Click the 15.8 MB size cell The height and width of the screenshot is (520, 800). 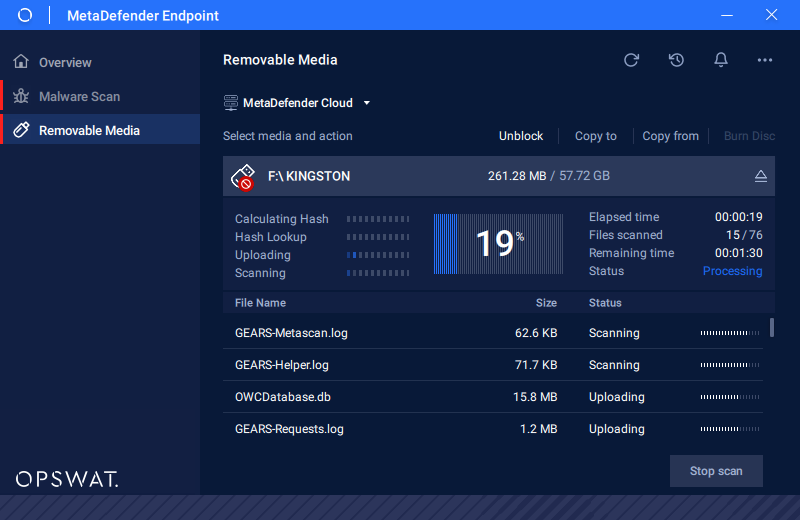pyautogui.click(x=535, y=397)
